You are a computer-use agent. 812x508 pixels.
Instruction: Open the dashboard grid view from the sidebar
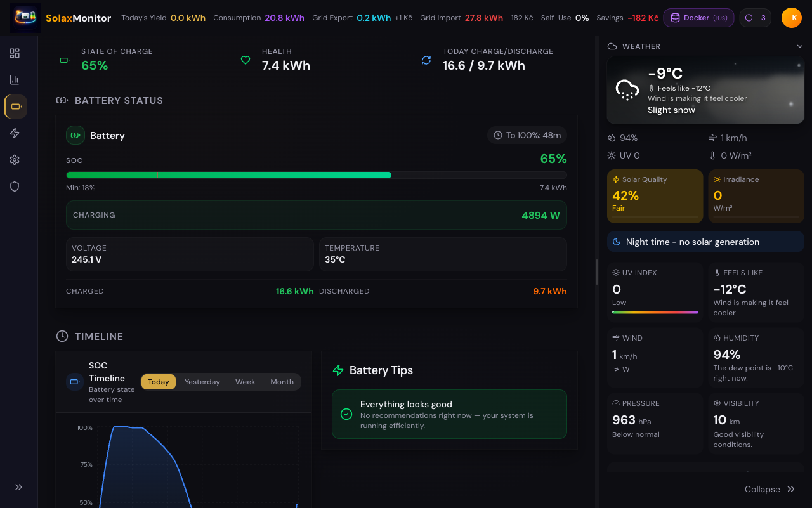(14, 53)
